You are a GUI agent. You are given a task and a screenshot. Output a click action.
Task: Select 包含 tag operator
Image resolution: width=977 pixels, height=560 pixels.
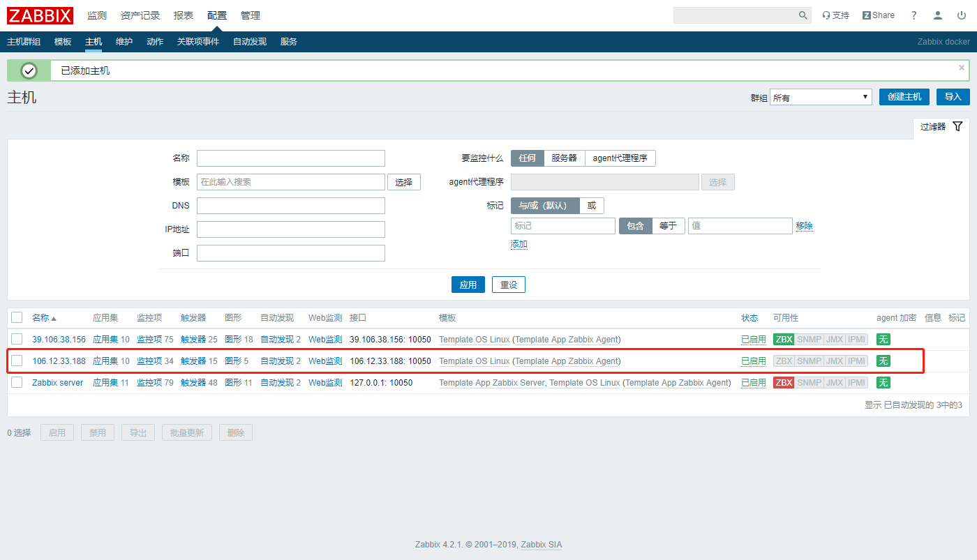(x=635, y=226)
